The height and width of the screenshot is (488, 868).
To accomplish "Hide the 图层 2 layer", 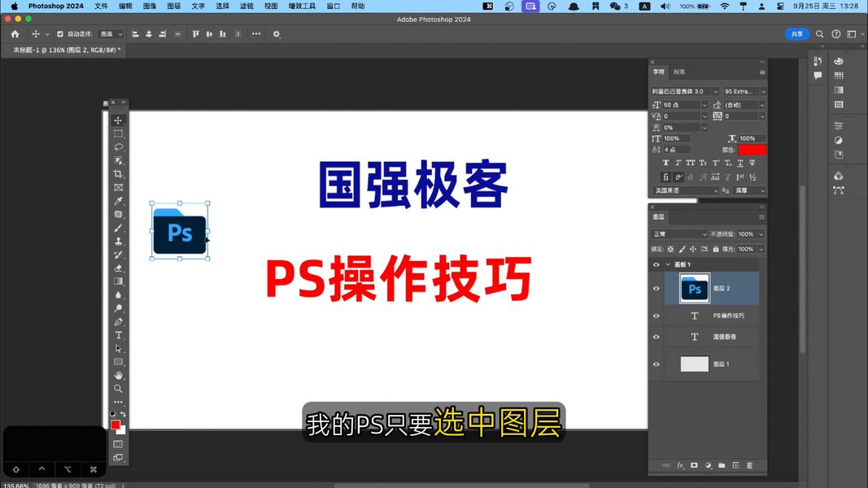I will [x=656, y=288].
